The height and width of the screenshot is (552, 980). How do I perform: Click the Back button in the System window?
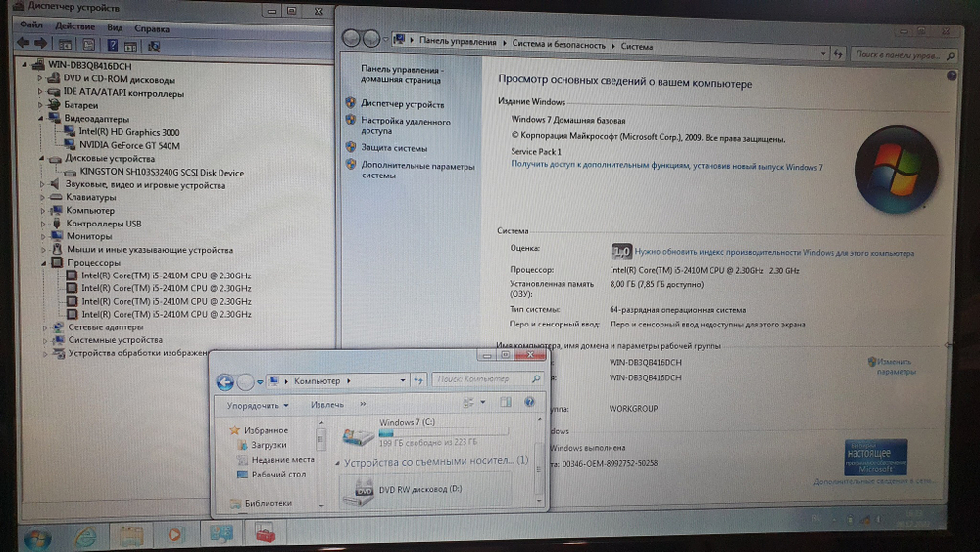click(x=351, y=39)
